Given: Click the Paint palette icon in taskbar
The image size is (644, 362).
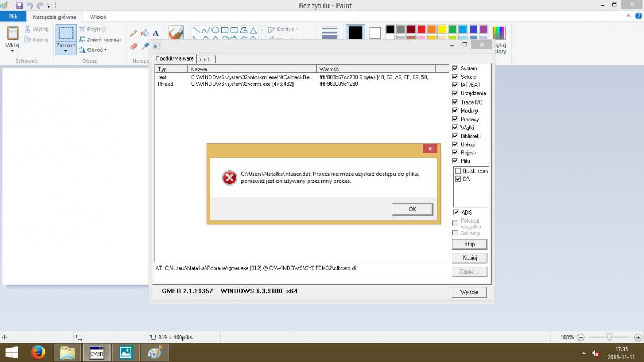Looking at the screenshot, I should (155, 352).
